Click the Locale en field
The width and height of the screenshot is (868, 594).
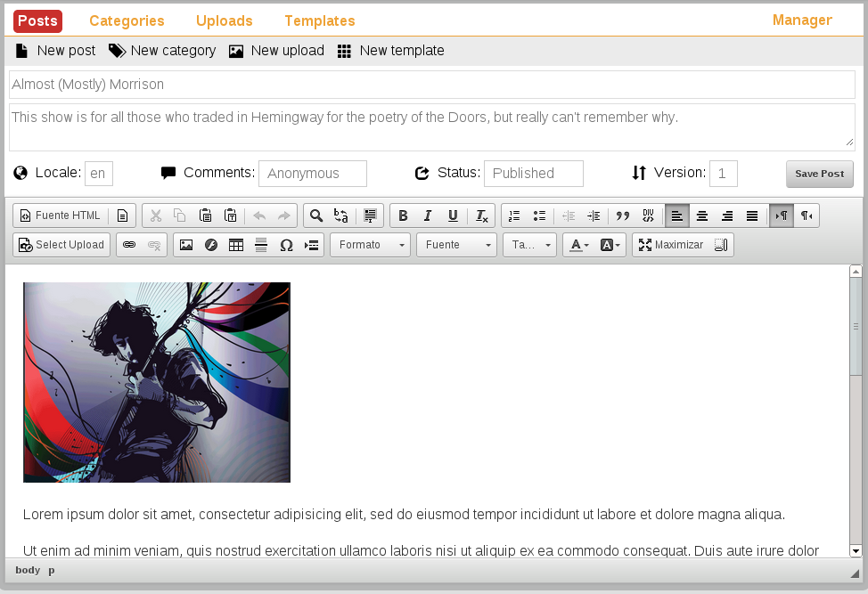pyautogui.click(x=99, y=173)
